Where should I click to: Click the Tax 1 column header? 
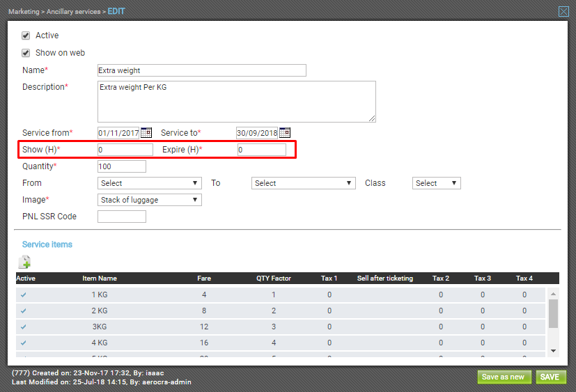329,279
